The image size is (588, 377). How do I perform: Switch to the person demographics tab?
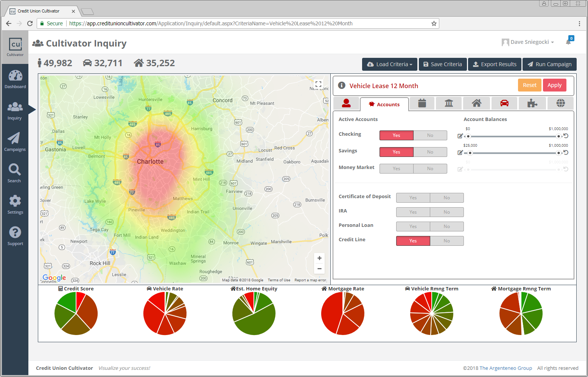point(346,103)
